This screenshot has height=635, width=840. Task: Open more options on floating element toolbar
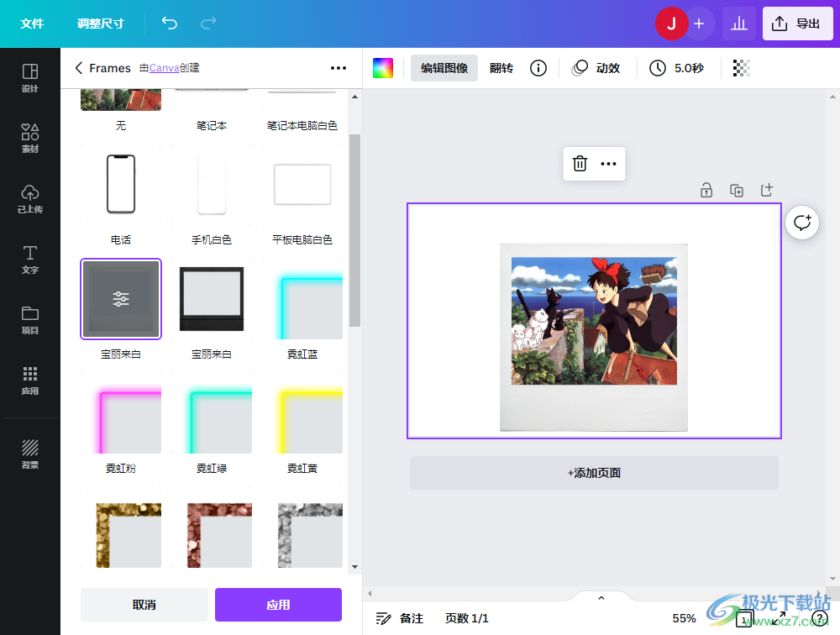[x=608, y=164]
